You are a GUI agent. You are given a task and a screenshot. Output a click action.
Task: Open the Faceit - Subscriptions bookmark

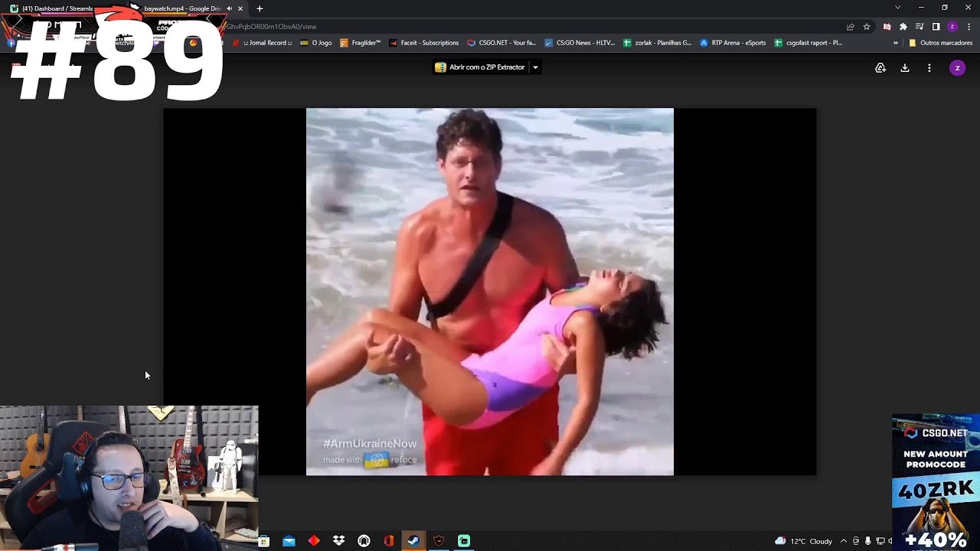click(424, 43)
